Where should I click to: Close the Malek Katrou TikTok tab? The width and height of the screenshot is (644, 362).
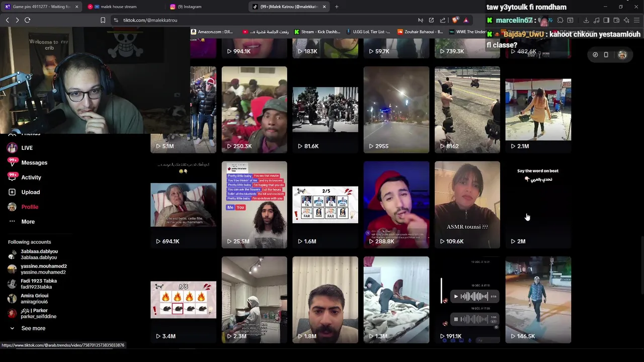coord(324,7)
